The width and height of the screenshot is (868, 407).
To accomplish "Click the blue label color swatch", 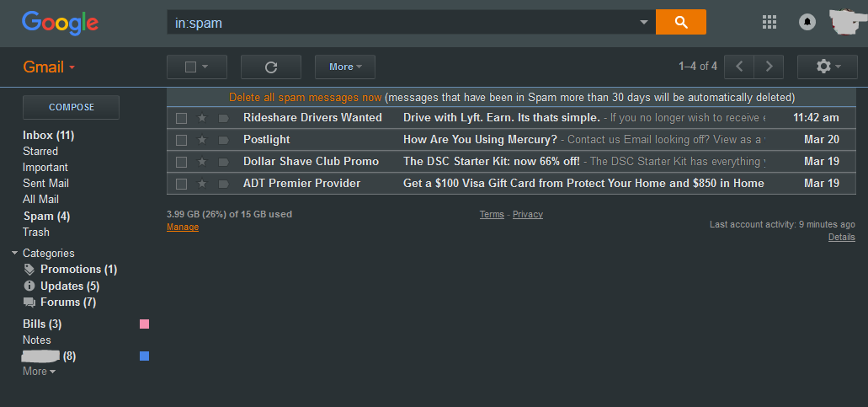I will tap(145, 356).
